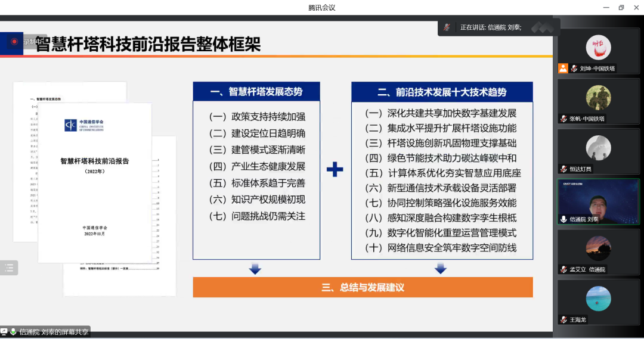The width and height of the screenshot is (644, 339).
Task: Click 杆塔设施创新巩固物理支撑基础 line
Action: tap(441, 143)
